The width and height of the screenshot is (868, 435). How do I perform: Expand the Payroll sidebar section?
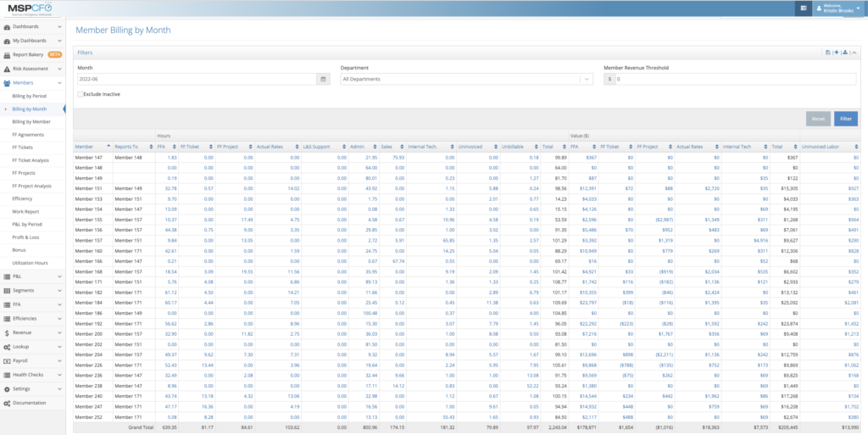(32, 361)
